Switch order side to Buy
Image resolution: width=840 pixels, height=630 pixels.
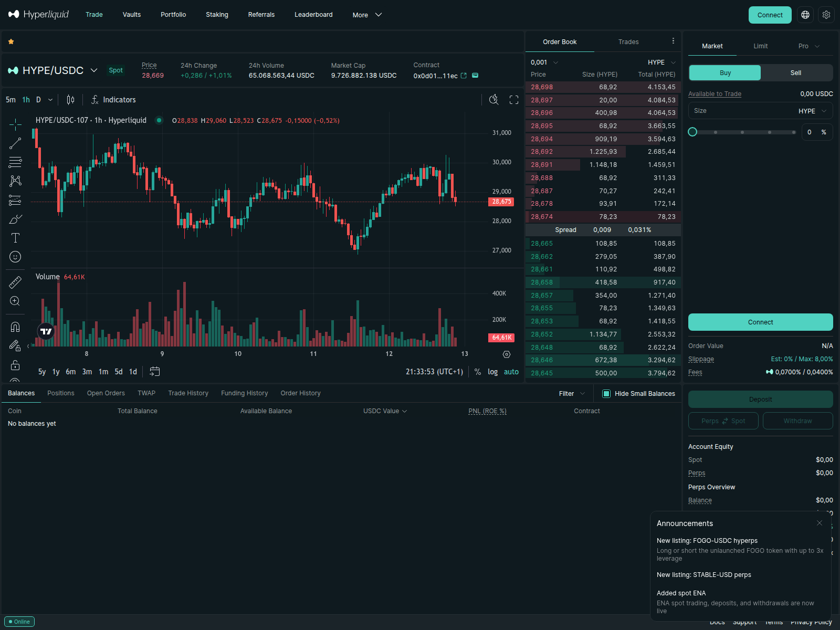click(x=725, y=73)
